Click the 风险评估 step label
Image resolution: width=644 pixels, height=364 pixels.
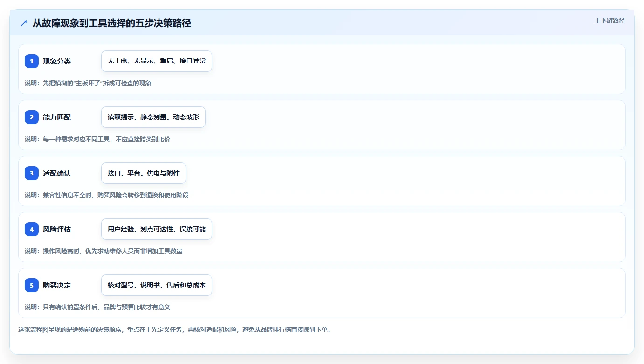coord(57,229)
